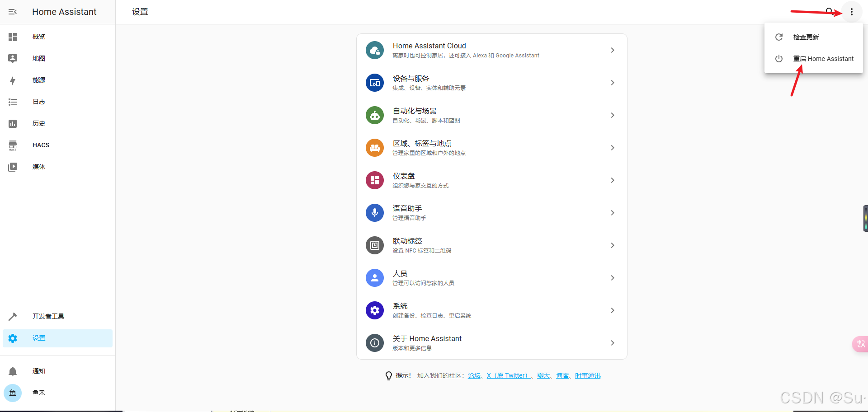Click the 语音助手 microphone icon
The image size is (868, 412).
tap(375, 213)
